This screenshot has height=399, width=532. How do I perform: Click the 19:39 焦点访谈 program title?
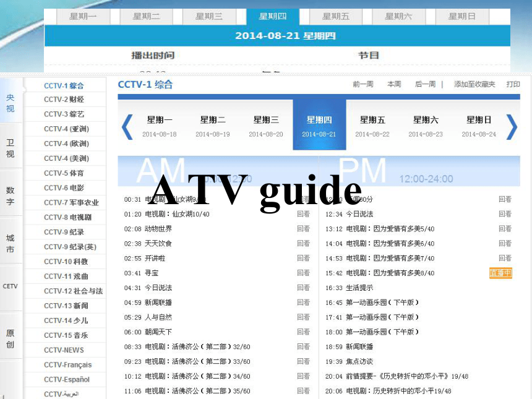[x=359, y=361]
